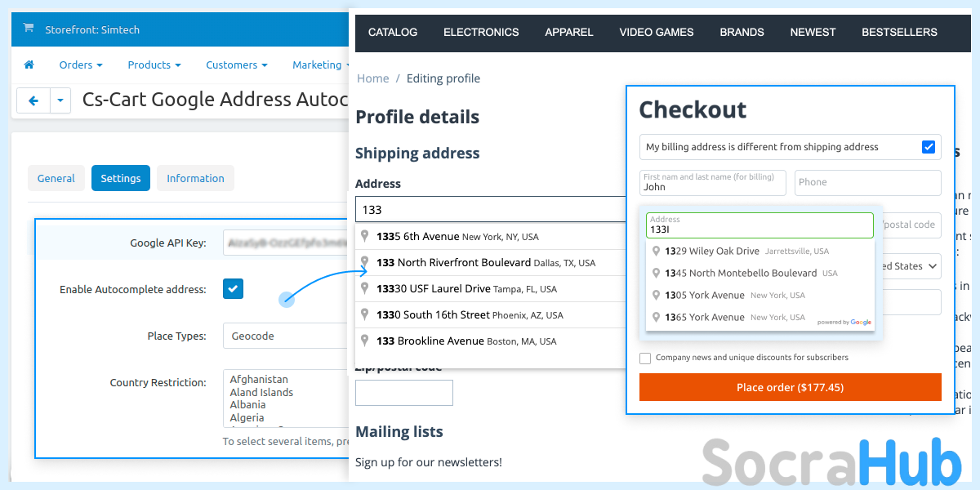
Task: Toggle billing address different from shipping checkbox
Action: [x=929, y=147]
